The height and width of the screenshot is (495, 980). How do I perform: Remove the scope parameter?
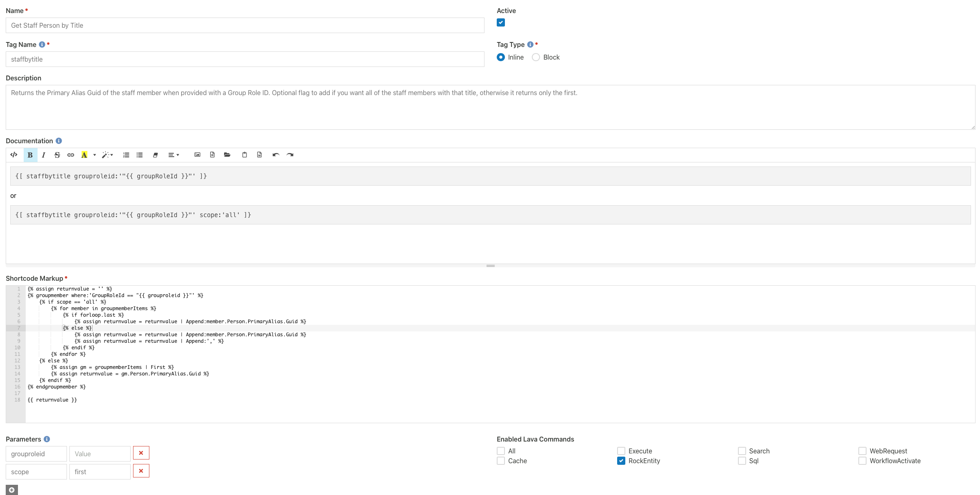[141, 471]
